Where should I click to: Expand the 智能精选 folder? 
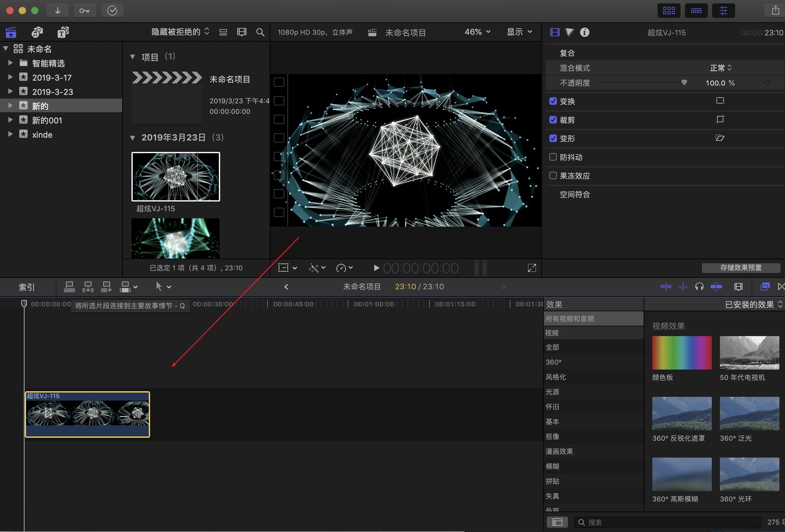click(x=11, y=63)
